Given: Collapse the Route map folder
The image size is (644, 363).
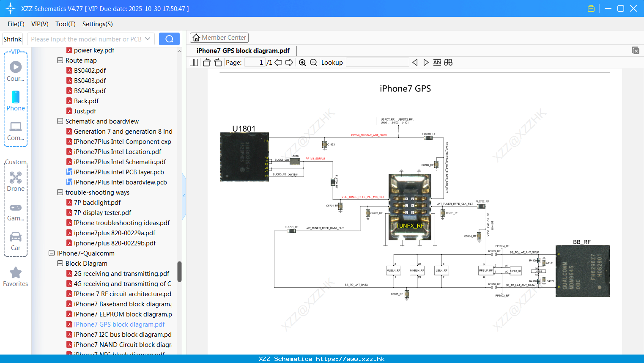Looking at the screenshot, I should point(60,60).
